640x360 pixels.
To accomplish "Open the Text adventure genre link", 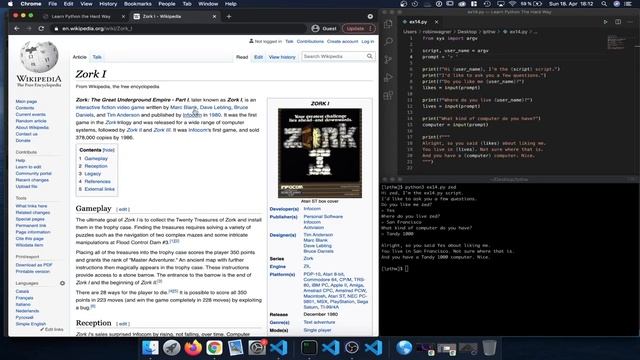I will click(319, 322).
